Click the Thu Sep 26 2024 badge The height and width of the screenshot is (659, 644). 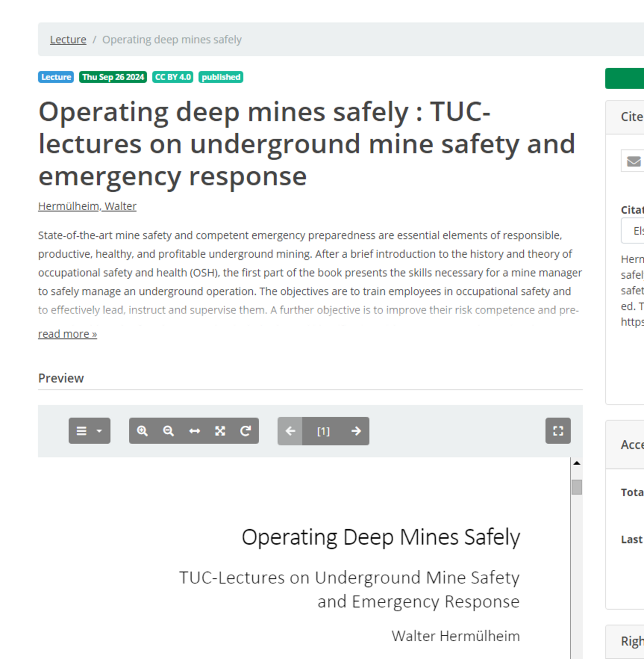tap(113, 77)
